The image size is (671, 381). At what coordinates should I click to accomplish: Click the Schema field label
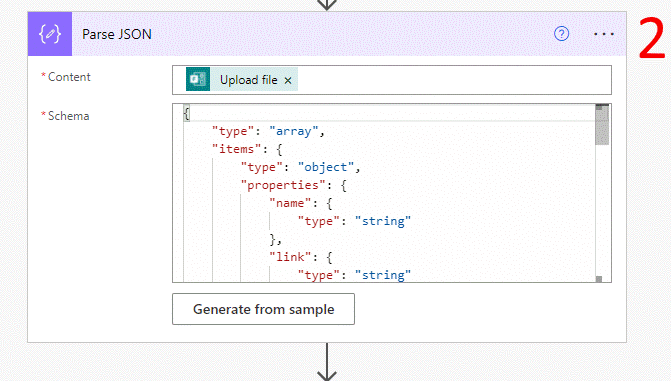68,116
